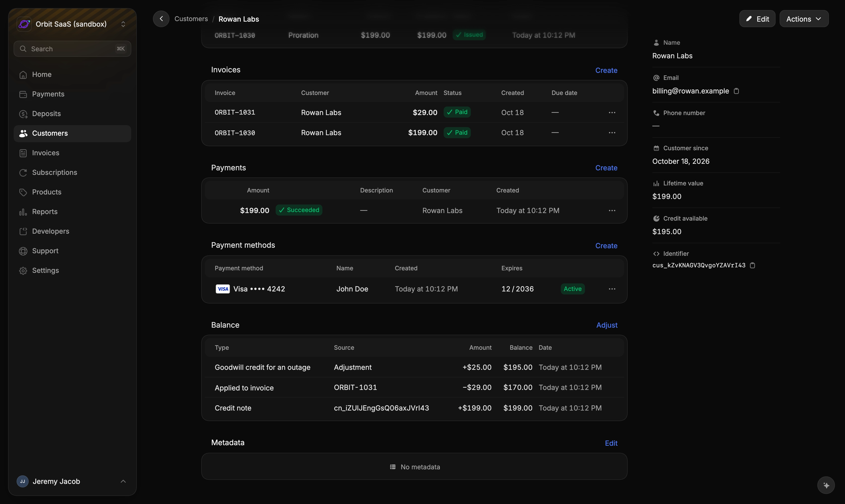Image resolution: width=845 pixels, height=504 pixels.
Task: Click Adjust in the Balance section
Action: tap(607, 325)
